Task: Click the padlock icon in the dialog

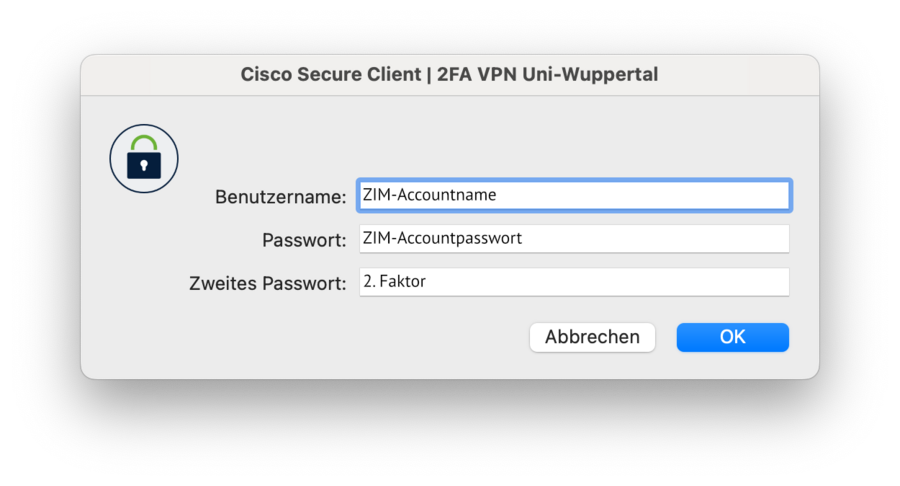Action: click(x=144, y=158)
